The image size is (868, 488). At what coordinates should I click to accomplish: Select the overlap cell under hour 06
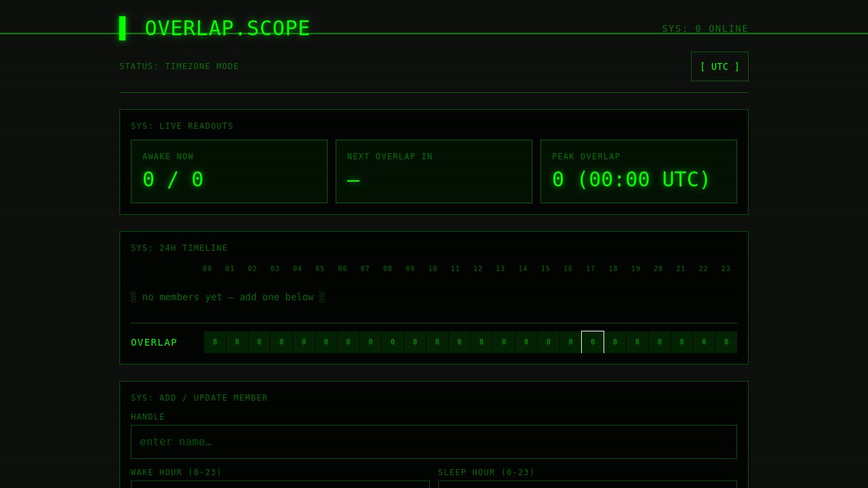click(349, 342)
